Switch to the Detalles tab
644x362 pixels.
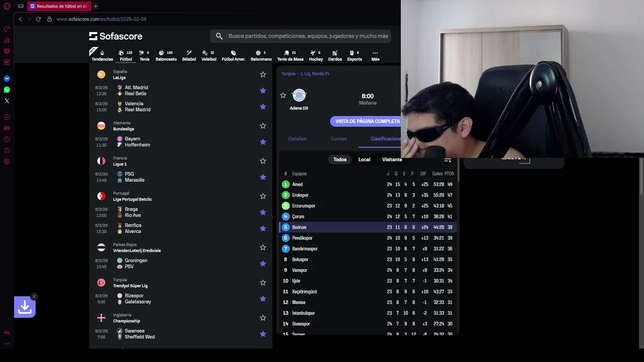(x=297, y=139)
